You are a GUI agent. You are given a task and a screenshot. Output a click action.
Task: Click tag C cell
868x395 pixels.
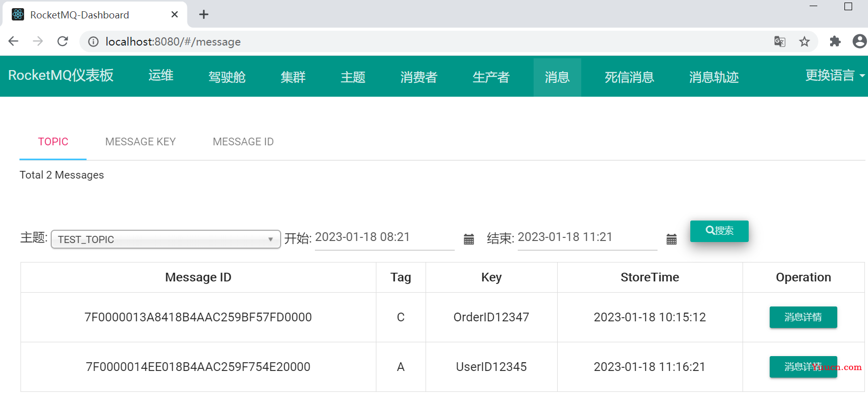point(401,317)
